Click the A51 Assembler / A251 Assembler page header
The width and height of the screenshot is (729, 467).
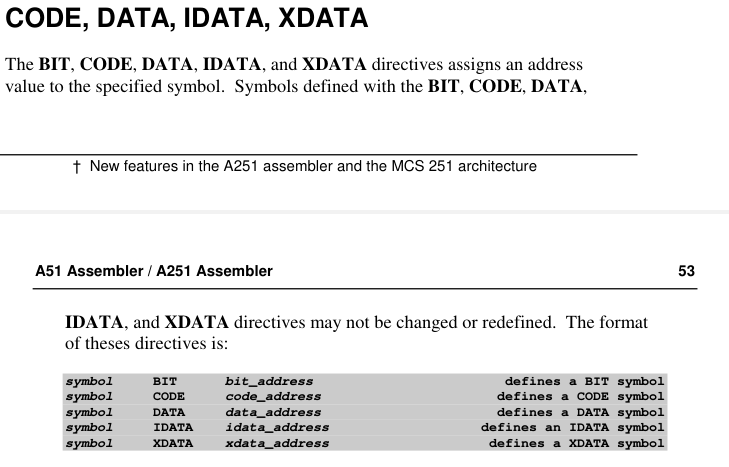(154, 271)
